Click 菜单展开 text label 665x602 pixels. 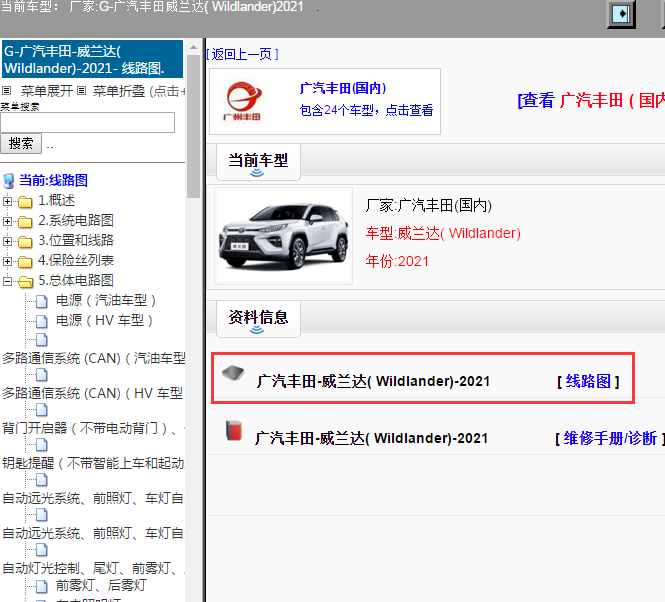click(x=47, y=91)
